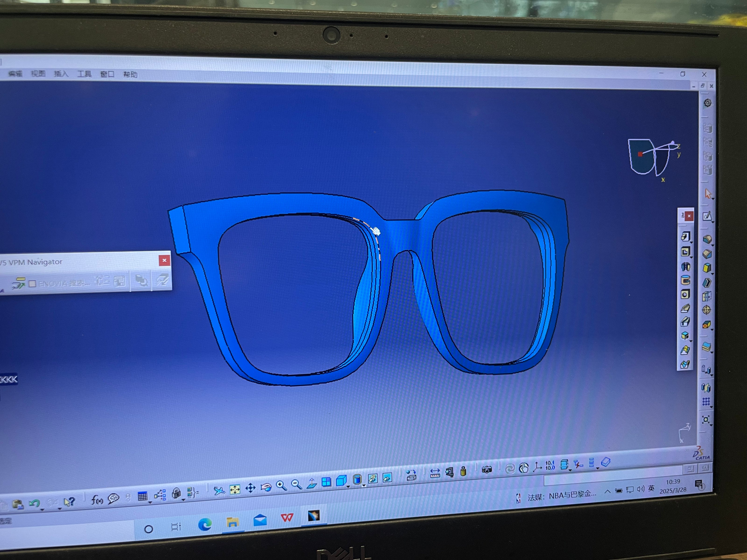
Task: Select the Pad tool in floating toolbar
Action: pyautogui.click(x=685, y=236)
